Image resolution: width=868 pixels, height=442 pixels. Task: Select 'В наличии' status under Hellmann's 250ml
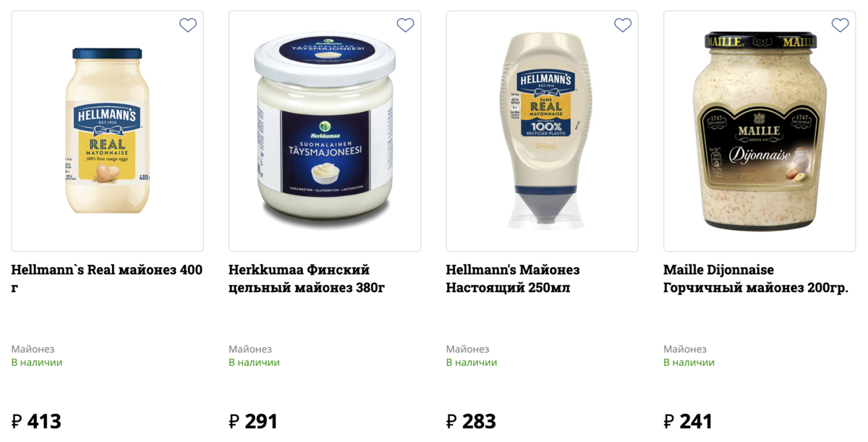click(x=472, y=362)
